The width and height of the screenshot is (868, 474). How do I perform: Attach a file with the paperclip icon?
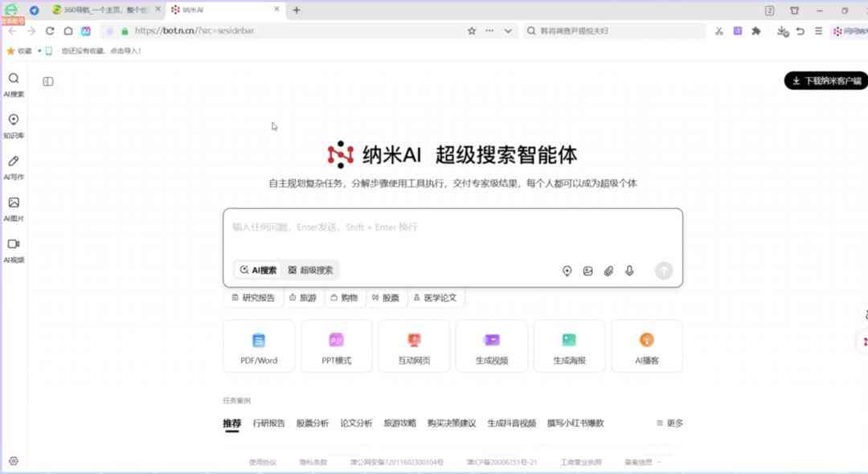[x=608, y=271]
